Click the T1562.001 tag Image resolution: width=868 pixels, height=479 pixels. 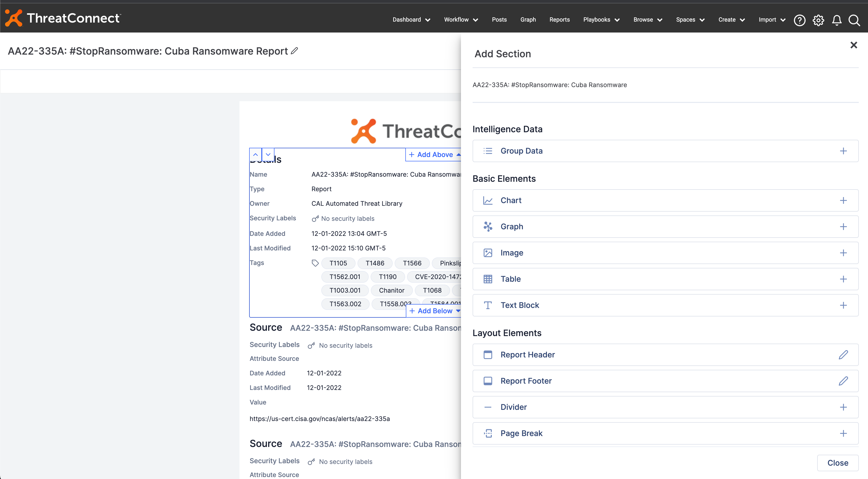pos(345,277)
